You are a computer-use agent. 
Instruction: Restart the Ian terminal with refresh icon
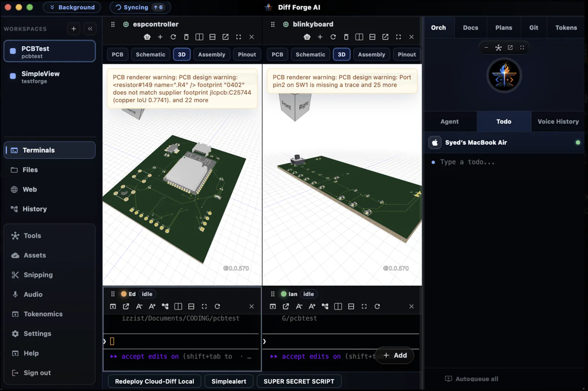click(x=377, y=306)
